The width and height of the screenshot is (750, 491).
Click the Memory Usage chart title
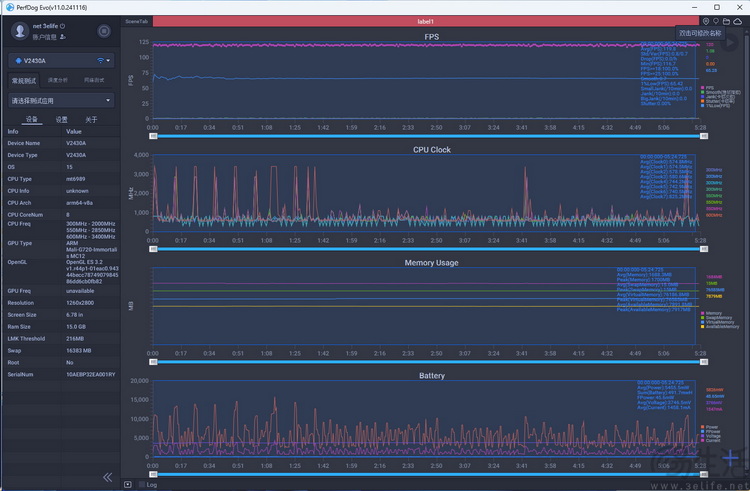pyautogui.click(x=431, y=262)
